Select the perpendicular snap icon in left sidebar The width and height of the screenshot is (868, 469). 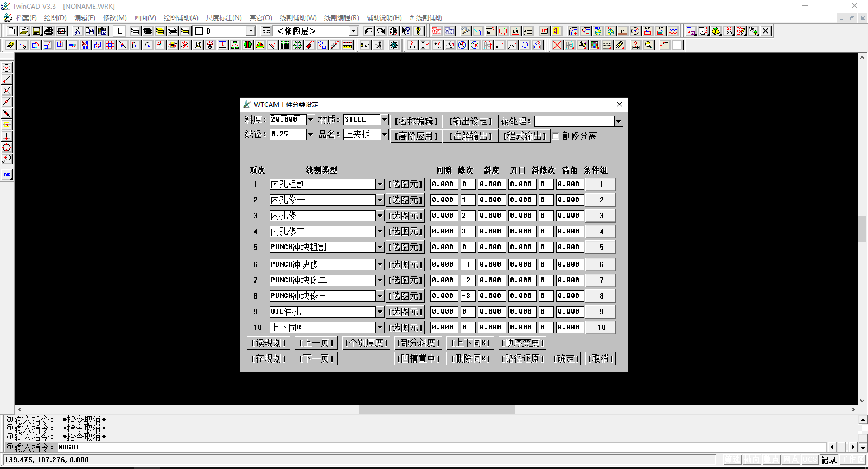pyautogui.click(x=7, y=136)
